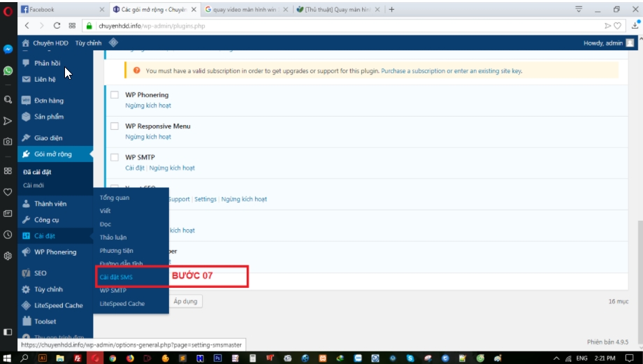Open the Opera Speed Dial grid icon
This screenshot has width=643, height=364.
[x=8, y=170]
